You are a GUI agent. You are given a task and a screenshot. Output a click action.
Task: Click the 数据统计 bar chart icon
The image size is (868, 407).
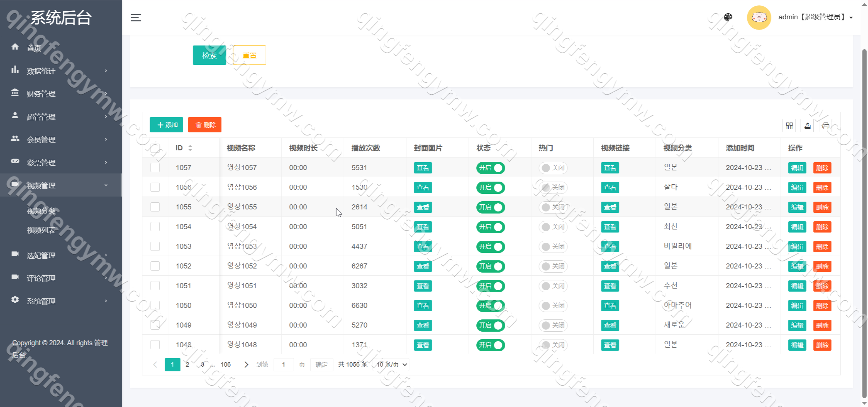15,70
